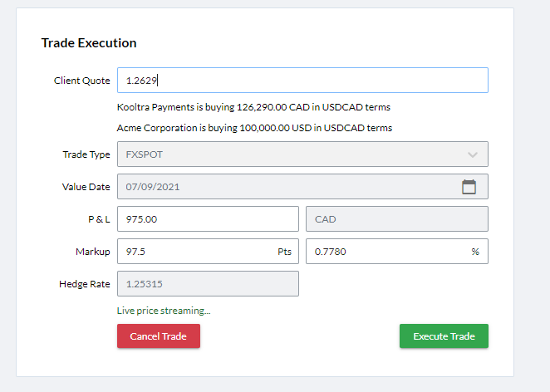Click the Acme Corporation buying summary line
Viewport: 550px width, 392px height.
coord(254,128)
